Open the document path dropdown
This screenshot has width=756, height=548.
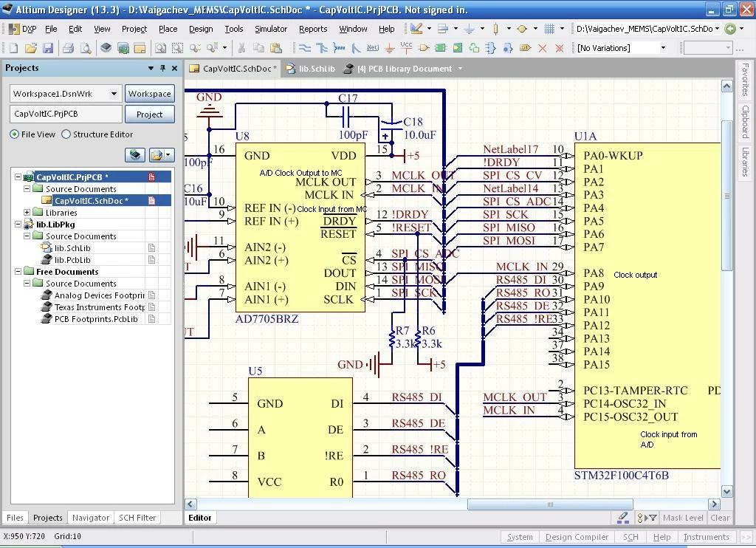[718, 29]
